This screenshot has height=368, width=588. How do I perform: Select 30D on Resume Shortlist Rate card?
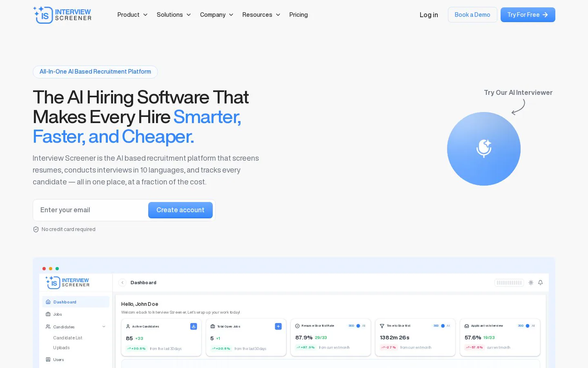(x=351, y=326)
